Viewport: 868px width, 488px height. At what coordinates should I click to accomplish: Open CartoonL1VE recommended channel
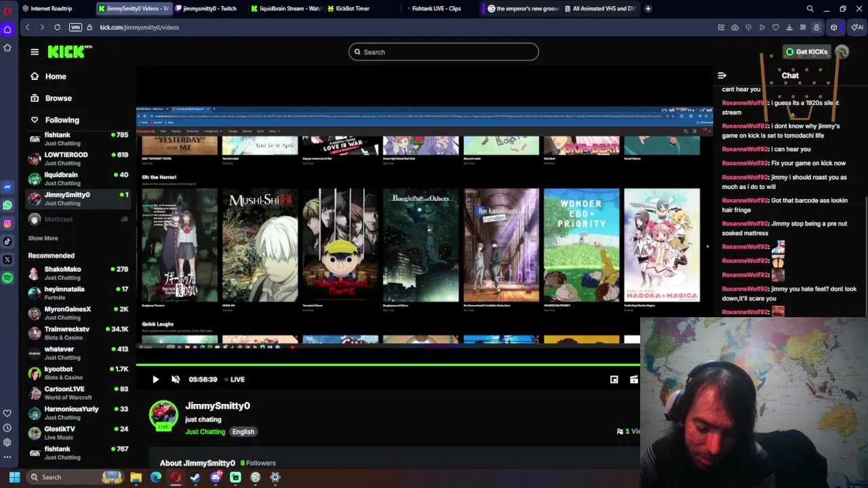78,393
